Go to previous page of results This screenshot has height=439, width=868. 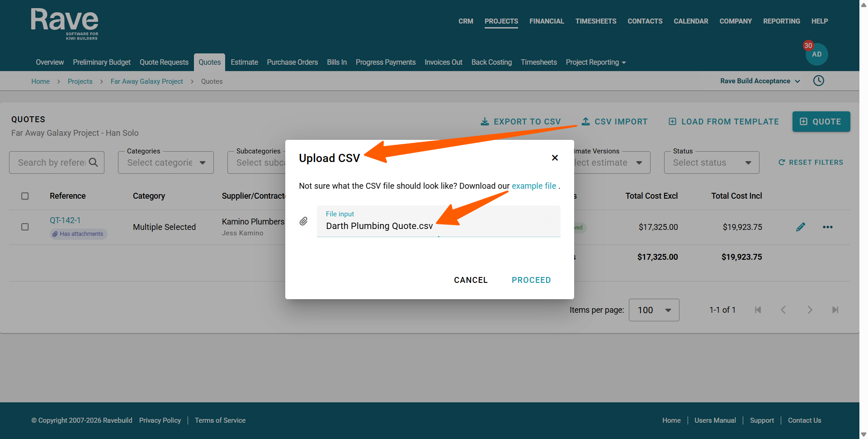pos(783,310)
